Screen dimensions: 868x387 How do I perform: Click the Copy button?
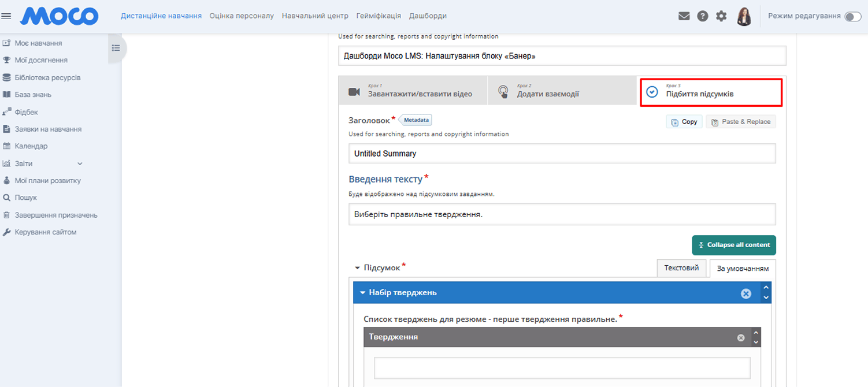pyautogui.click(x=684, y=122)
